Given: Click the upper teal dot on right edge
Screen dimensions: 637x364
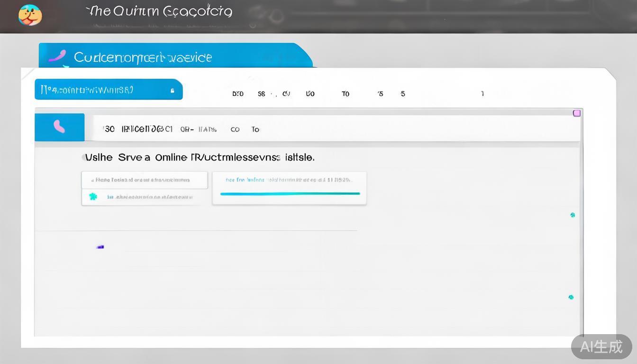Looking at the screenshot, I should (573, 215).
